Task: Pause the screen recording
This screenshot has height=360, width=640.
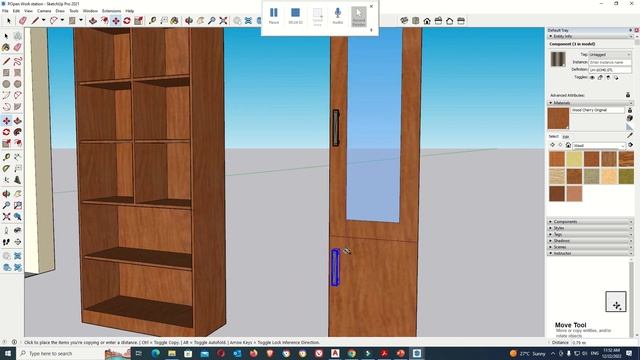Action: tap(274, 16)
